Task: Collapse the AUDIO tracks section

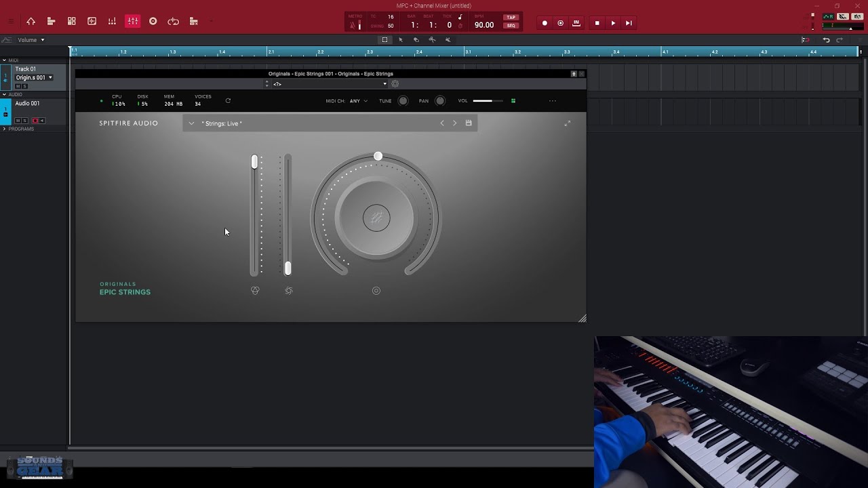Action: 5,94
